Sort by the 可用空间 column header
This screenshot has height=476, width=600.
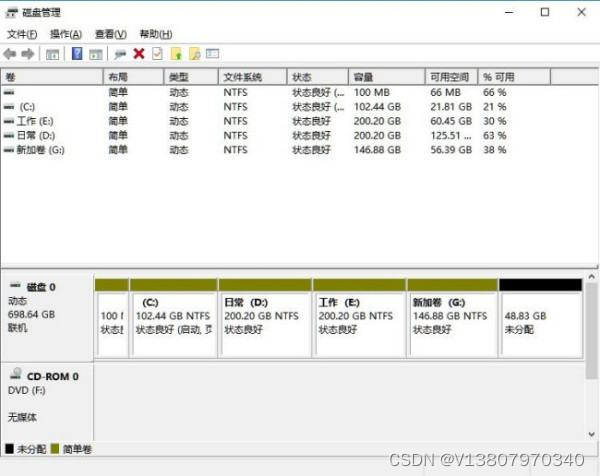click(452, 77)
